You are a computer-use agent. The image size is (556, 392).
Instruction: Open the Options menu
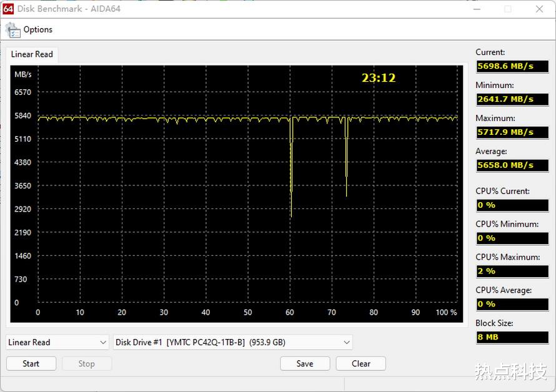(x=38, y=29)
